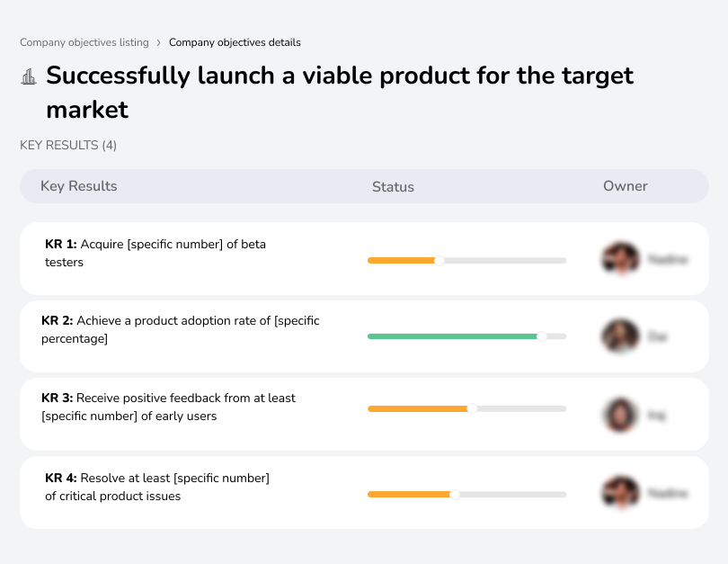The height and width of the screenshot is (564, 728).
Task: Click the building icon beside the objective title
Action: [x=28, y=76]
